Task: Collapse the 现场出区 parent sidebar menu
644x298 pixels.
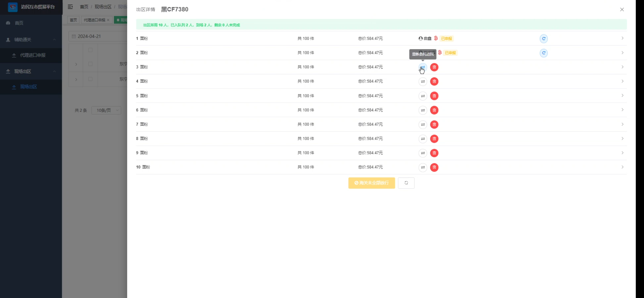Action: (x=31, y=71)
